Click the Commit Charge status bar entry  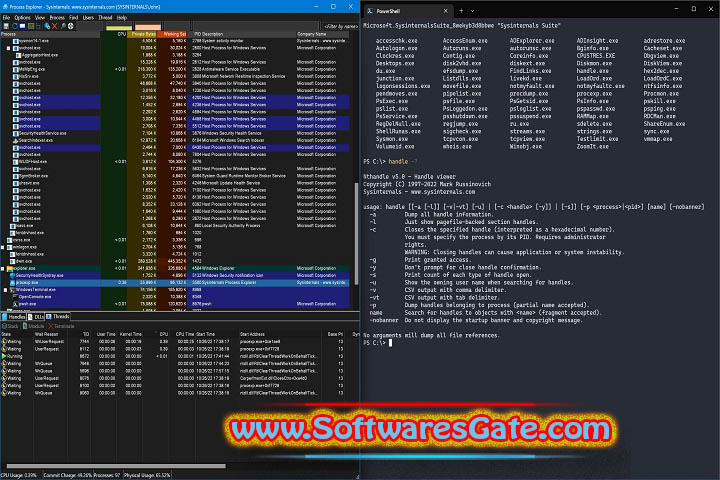pyautogui.click(x=68, y=475)
